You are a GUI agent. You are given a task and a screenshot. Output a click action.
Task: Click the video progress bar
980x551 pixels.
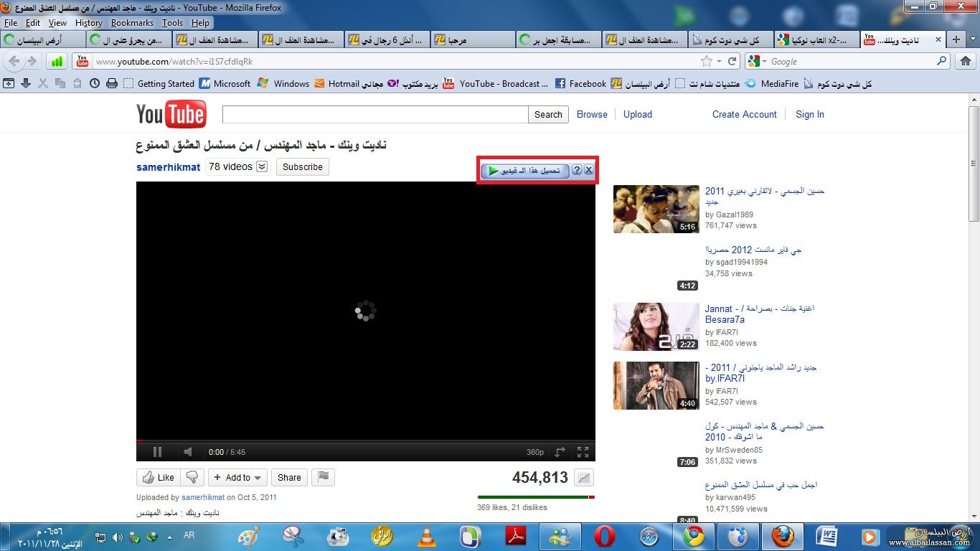coord(365,441)
